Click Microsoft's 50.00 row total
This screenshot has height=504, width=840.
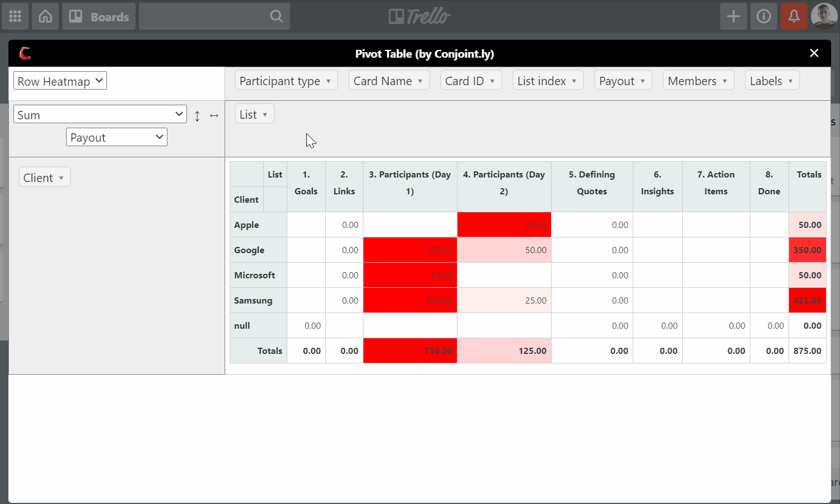pos(808,275)
